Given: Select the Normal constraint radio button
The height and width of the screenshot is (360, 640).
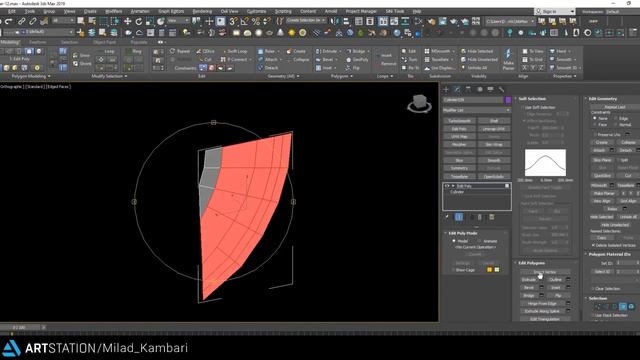Looking at the screenshot, I should click(x=615, y=124).
